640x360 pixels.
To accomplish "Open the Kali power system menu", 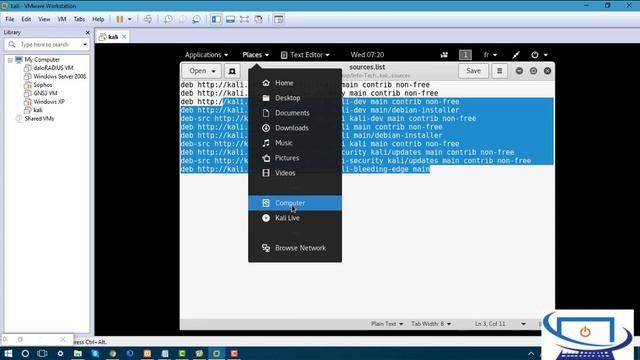I will pyautogui.click(x=539, y=55).
